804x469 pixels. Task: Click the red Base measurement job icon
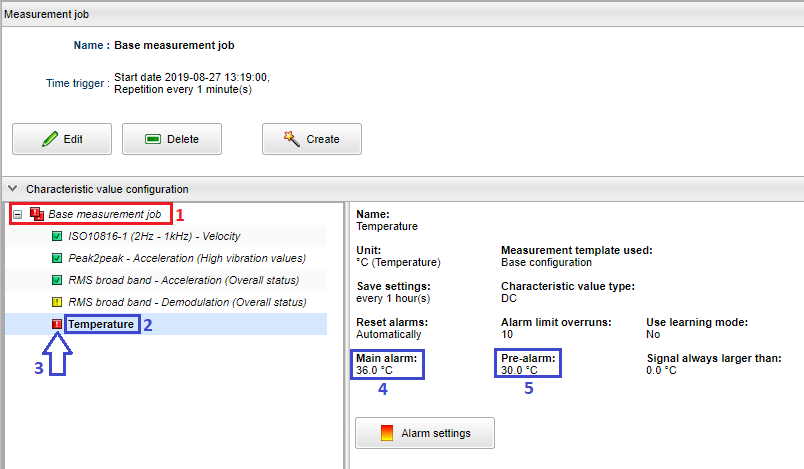(37, 214)
